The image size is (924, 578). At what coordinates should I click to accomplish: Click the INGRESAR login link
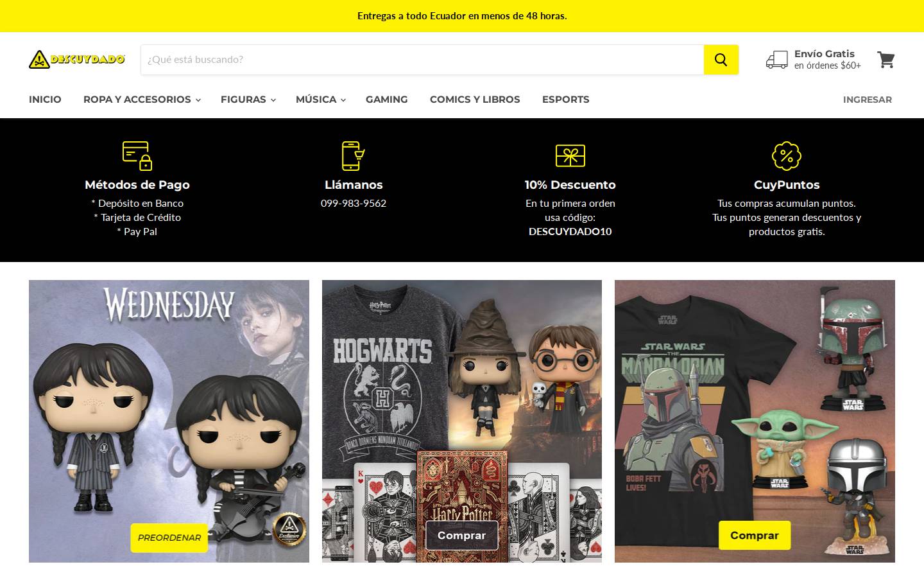(868, 100)
